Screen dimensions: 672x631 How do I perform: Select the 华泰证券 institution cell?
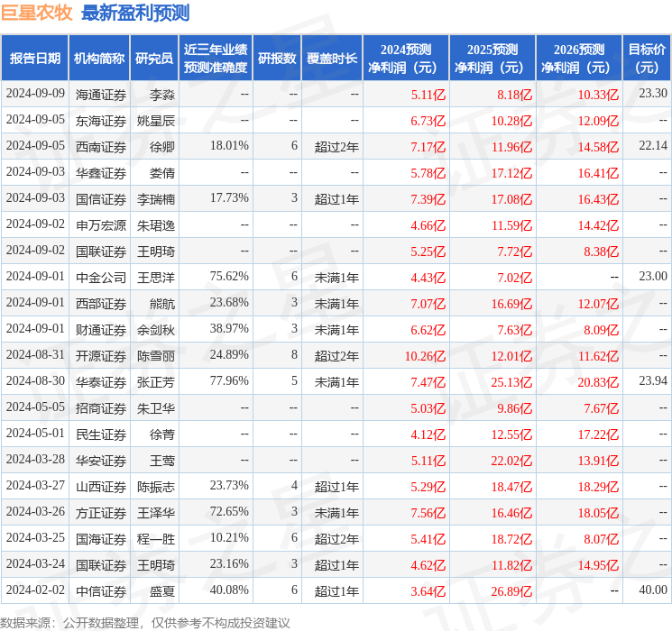(x=101, y=382)
